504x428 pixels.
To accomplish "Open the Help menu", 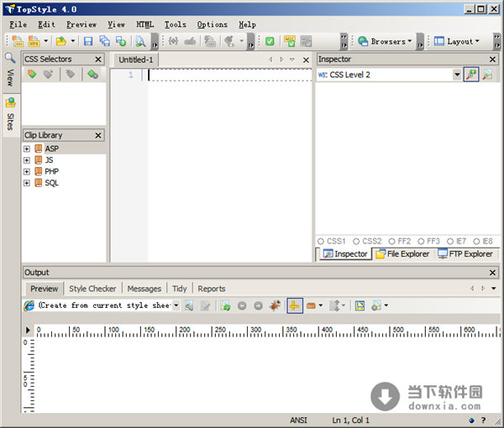I will [247, 24].
